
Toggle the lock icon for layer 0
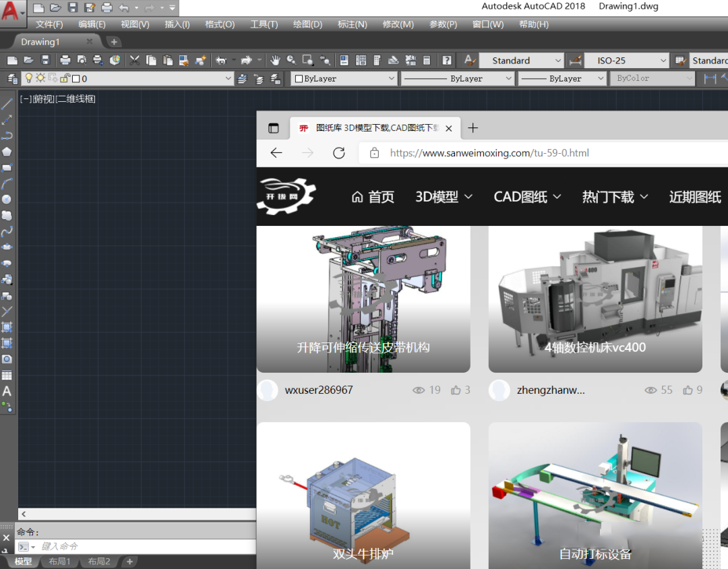coord(65,78)
